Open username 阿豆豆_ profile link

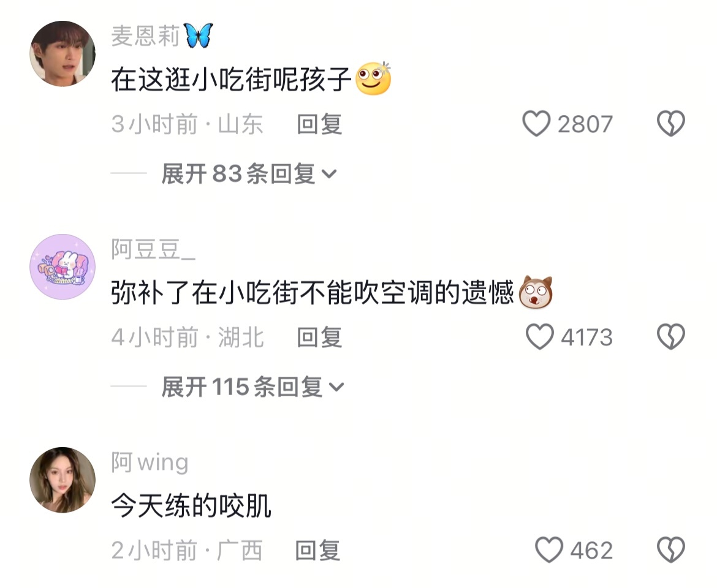tap(153, 249)
